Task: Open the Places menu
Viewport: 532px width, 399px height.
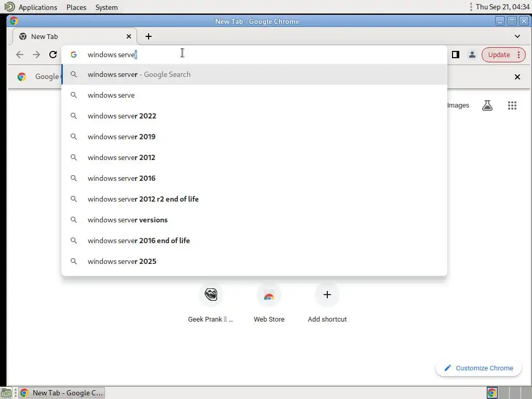Action: click(x=76, y=7)
